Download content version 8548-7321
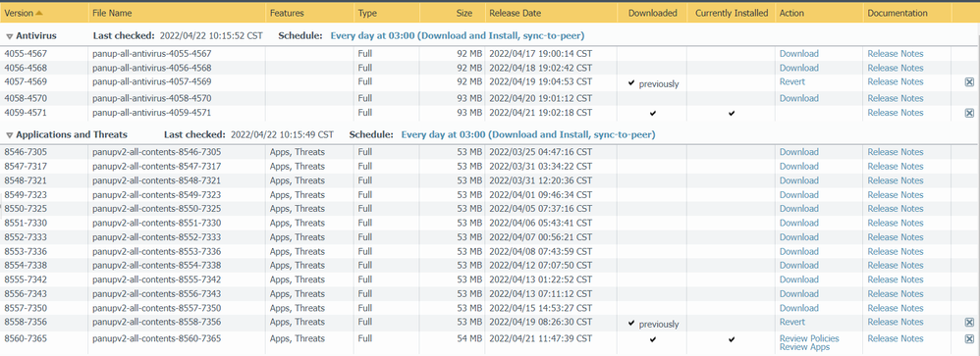Screen dimensions: 980x356 tap(798, 180)
